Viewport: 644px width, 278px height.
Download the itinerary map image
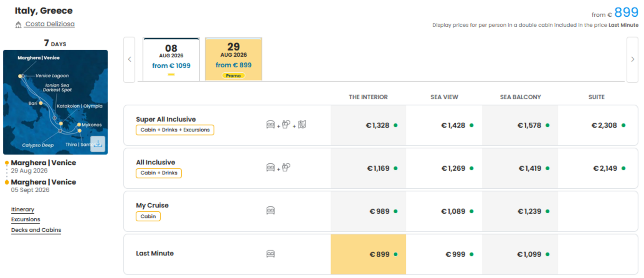pyautogui.click(x=98, y=144)
